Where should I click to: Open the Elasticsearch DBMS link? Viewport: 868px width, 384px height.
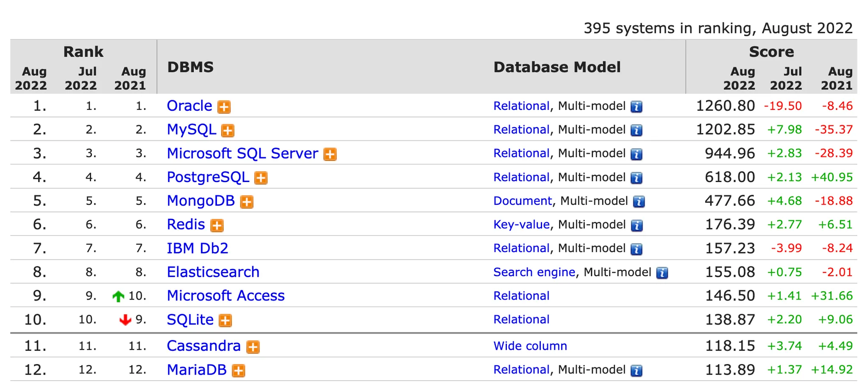click(213, 272)
